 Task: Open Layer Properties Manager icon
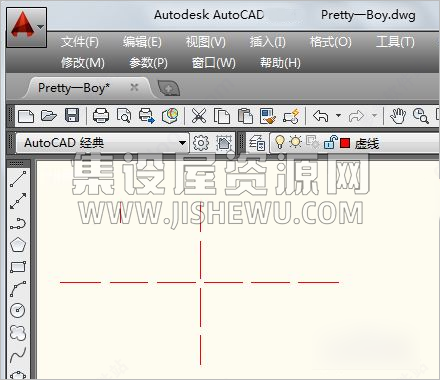point(257,143)
